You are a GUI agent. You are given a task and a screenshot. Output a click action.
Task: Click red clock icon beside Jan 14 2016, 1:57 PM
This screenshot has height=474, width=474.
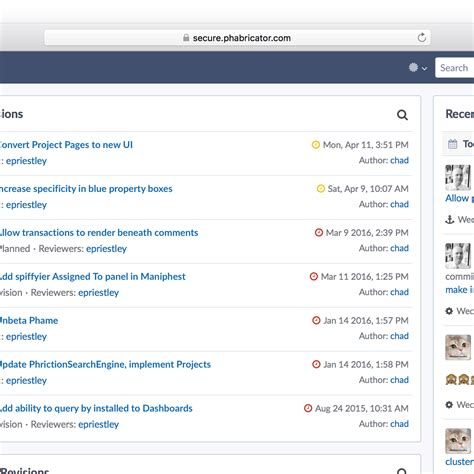[316, 320]
